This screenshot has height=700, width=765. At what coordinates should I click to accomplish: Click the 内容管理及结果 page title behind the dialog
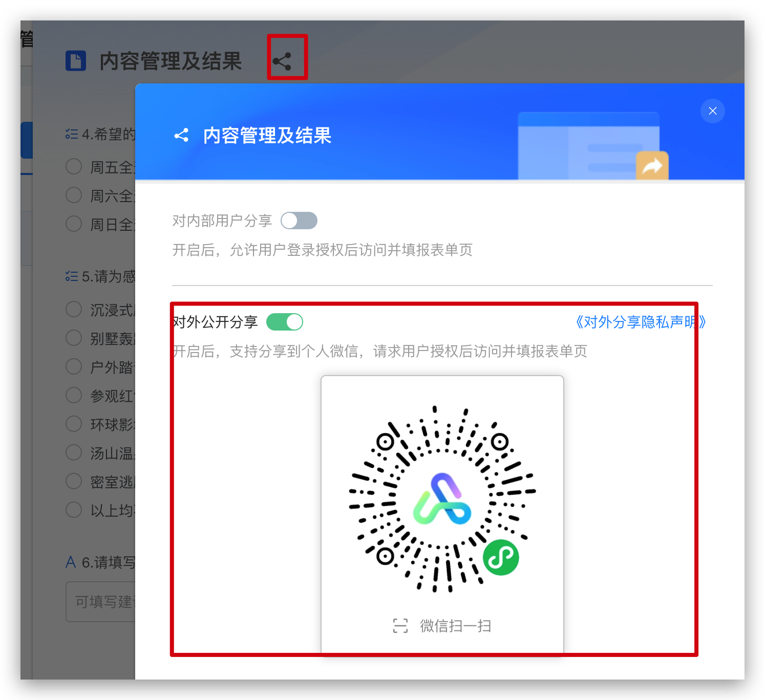171,61
